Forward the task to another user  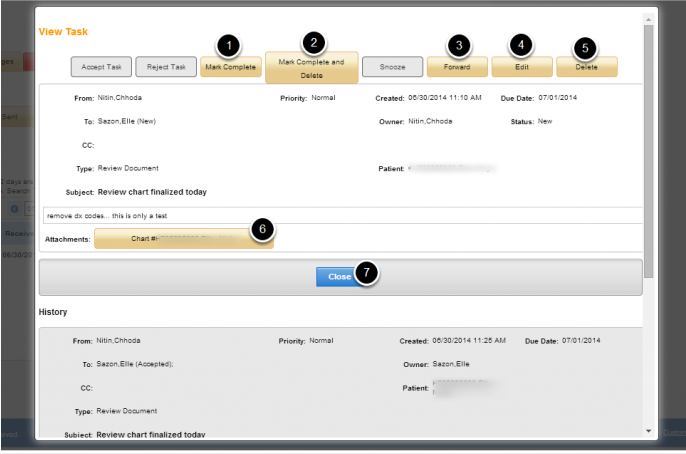click(457, 67)
